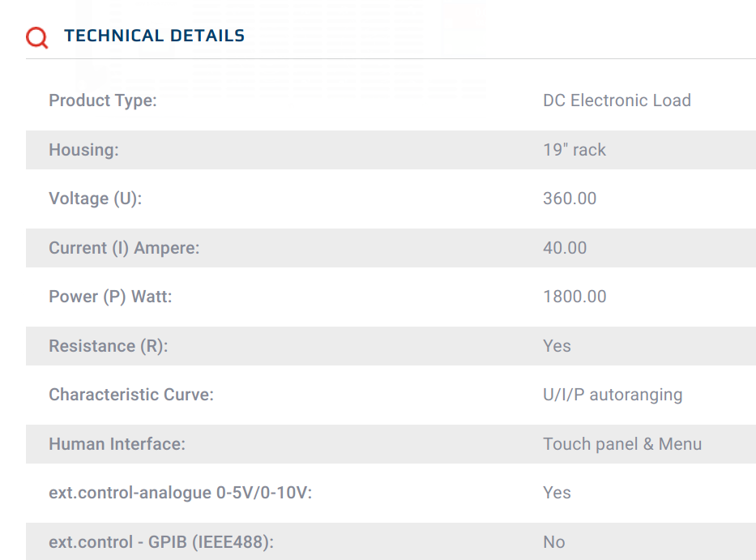
Task: Select the 360.00 voltage value
Action: 570,199
